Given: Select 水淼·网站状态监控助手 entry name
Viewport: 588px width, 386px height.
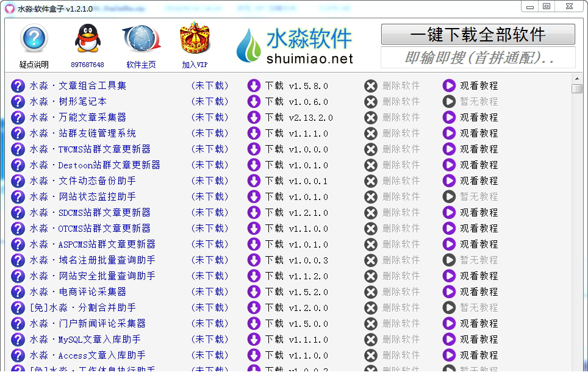Looking at the screenshot, I should tap(83, 197).
